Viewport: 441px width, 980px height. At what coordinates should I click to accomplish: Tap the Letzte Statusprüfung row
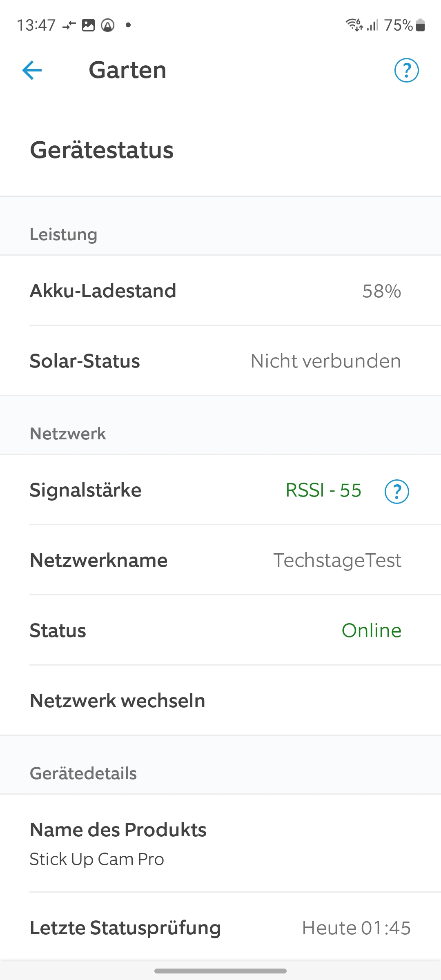pyautogui.click(x=220, y=928)
